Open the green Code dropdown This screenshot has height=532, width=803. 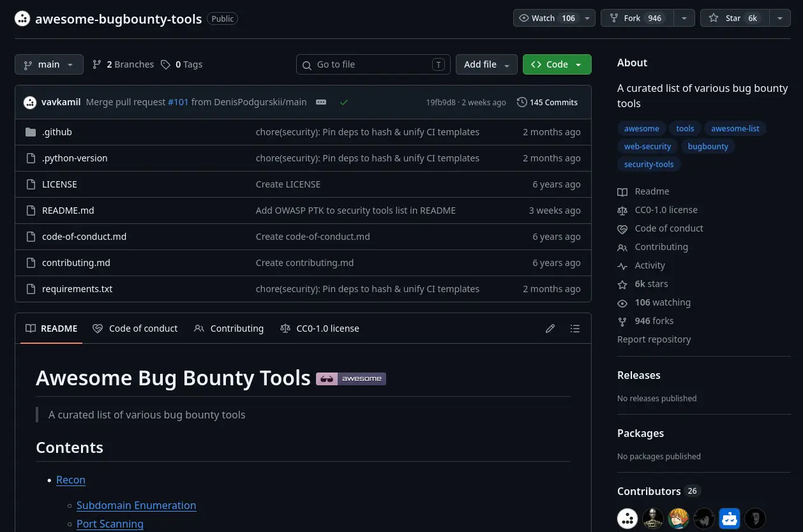pyautogui.click(x=557, y=64)
